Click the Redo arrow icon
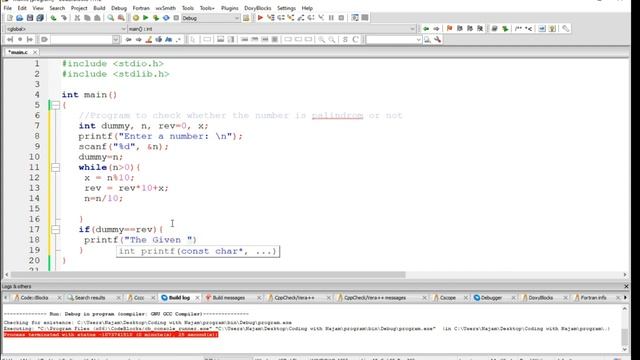 click(x=64, y=18)
